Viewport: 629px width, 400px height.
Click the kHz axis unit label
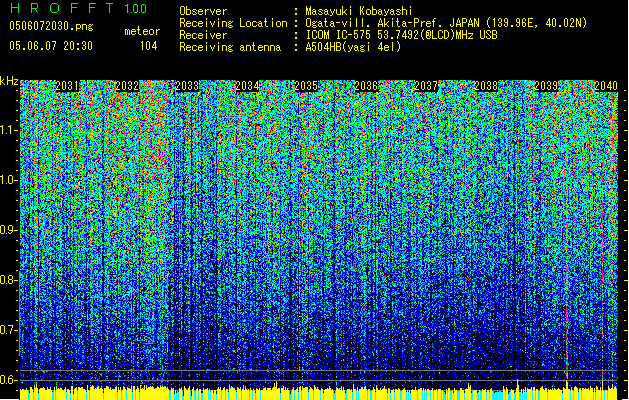(9, 81)
